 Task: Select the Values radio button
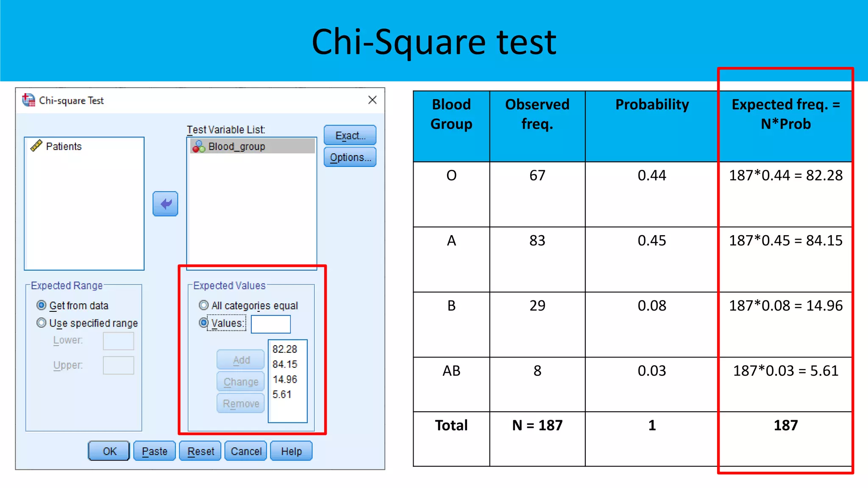[x=204, y=323]
